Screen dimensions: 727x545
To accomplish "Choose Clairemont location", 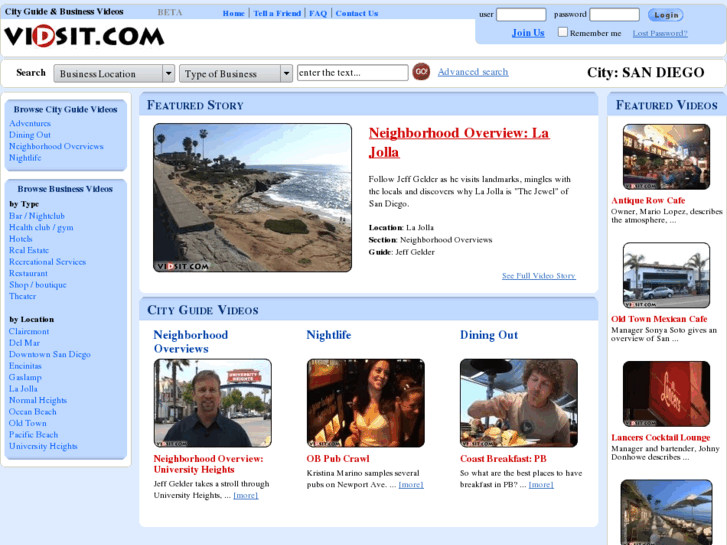I will click(x=29, y=331).
